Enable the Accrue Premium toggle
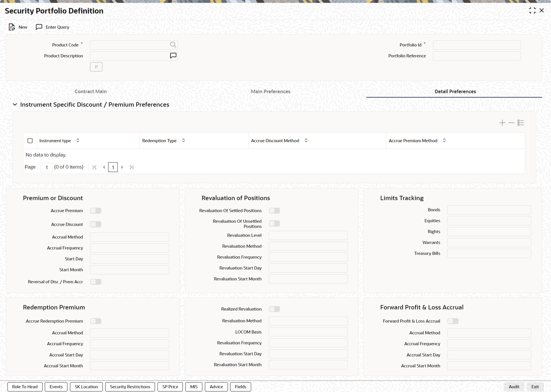The image size is (551, 392). click(96, 210)
